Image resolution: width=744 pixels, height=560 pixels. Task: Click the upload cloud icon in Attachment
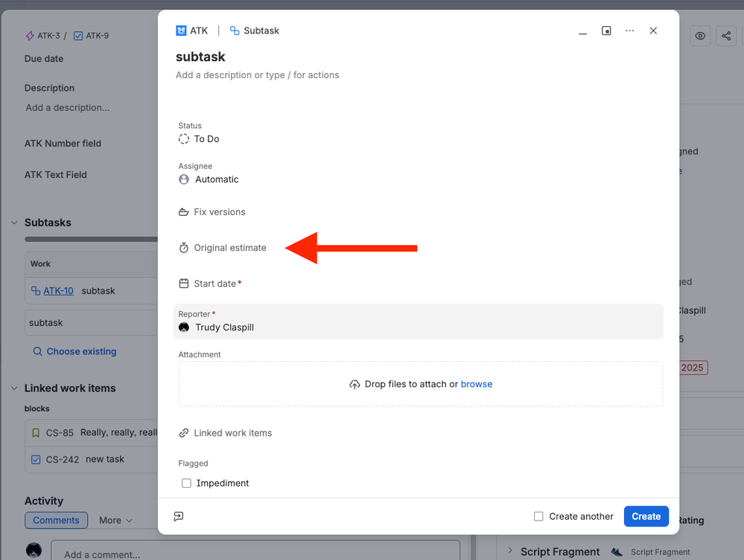click(354, 384)
